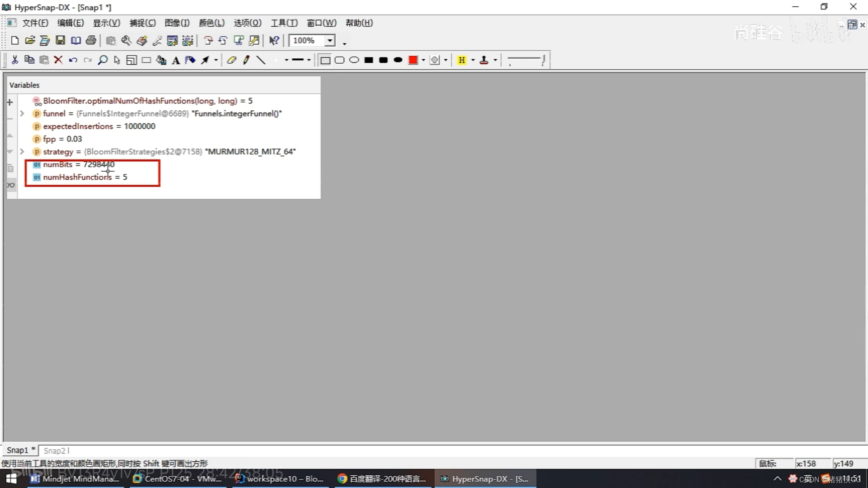Click the rotate right red arrow icon
Screen dimensions: 868x488
(x=208, y=41)
